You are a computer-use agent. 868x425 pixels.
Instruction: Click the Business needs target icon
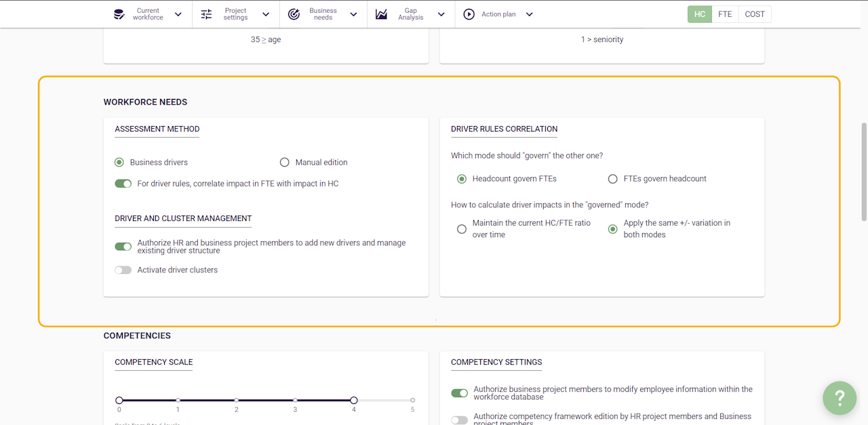(294, 14)
